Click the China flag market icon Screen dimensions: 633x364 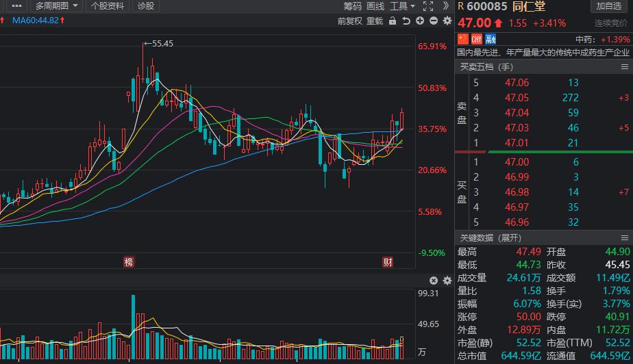(463, 39)
